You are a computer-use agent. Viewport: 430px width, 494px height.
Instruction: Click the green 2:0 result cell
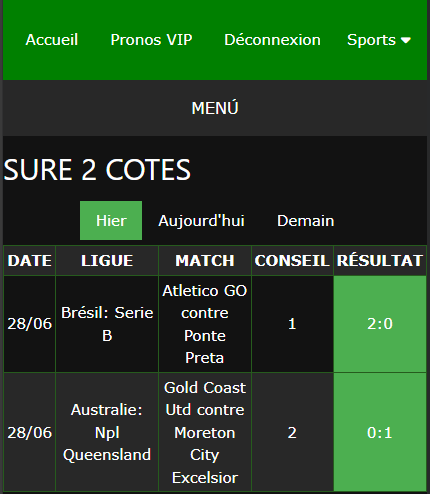(380, 324)
